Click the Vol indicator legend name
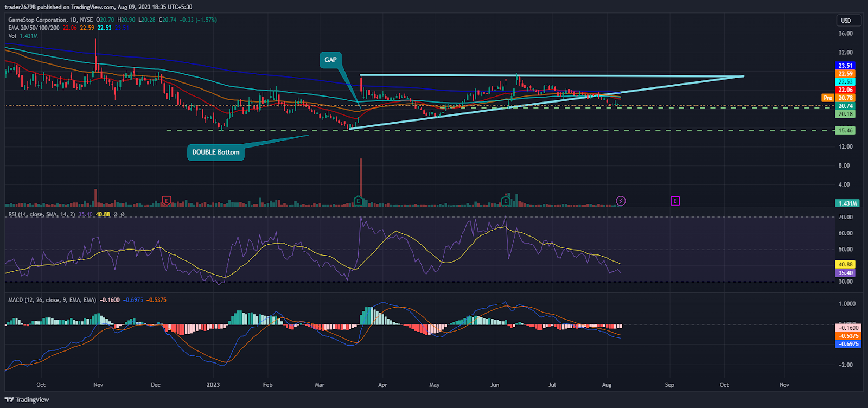Image resolution: width=868 pixels, height=408 pixels. (12, 36)
